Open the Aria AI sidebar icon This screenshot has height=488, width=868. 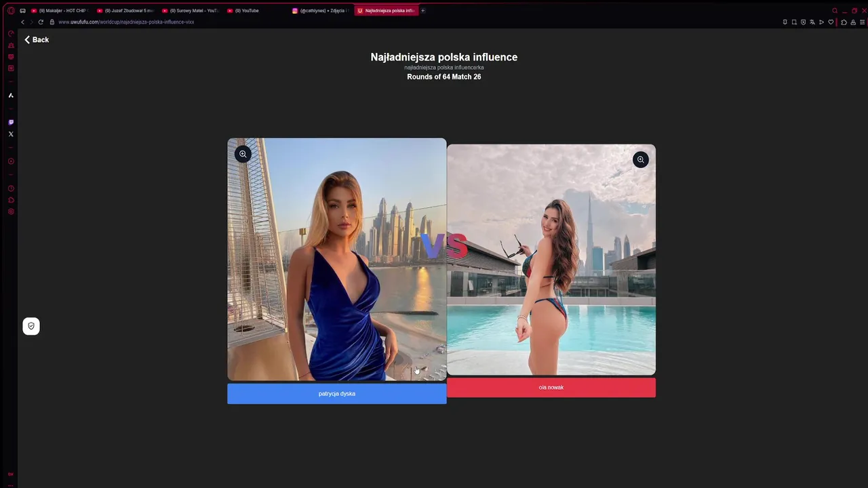pyautogui.click(x=11, y=96)
